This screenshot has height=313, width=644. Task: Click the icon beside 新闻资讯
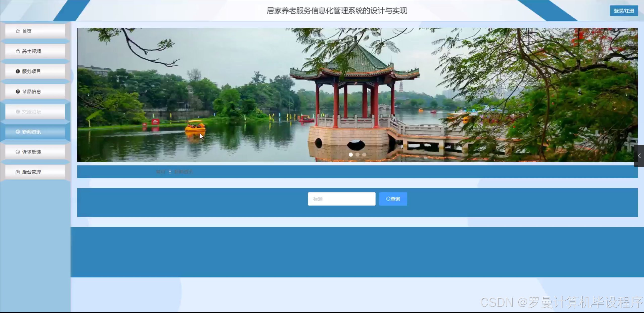[x=18, y=132]
